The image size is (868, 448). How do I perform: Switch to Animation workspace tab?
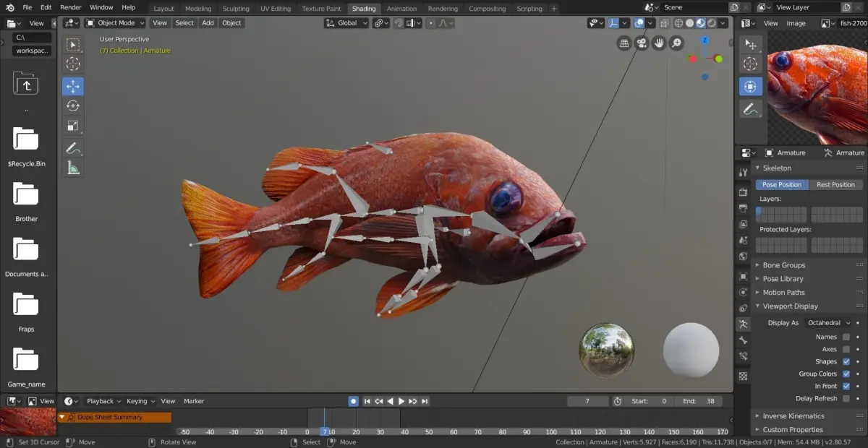pos(401,9)
